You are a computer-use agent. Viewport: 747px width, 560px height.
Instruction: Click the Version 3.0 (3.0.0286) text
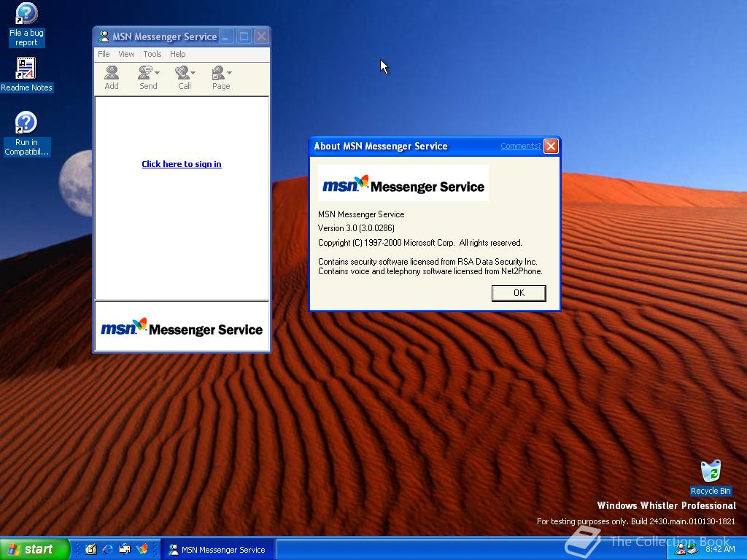click(356, 228)
